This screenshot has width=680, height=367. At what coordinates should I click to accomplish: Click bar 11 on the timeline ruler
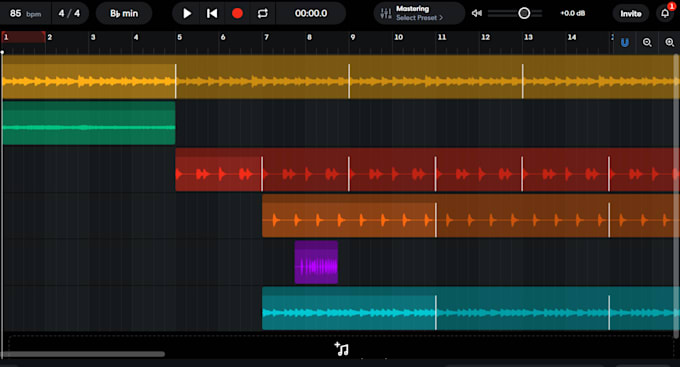pos(441,37)
